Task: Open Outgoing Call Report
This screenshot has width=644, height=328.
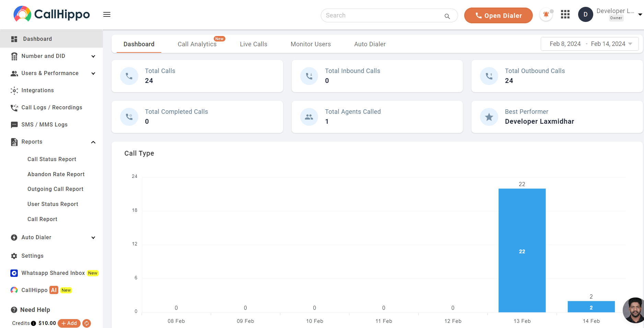Action: coord(55,189)
